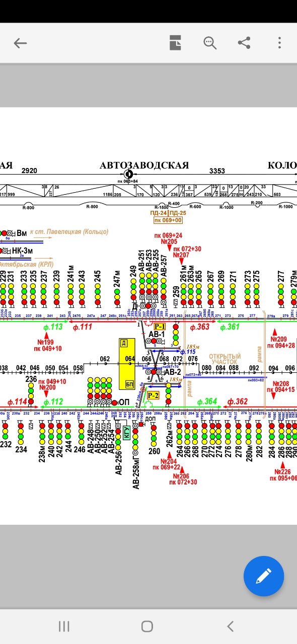297x644 pixels.
Task: Tap the distance value 3353
Action: point(217,171)
